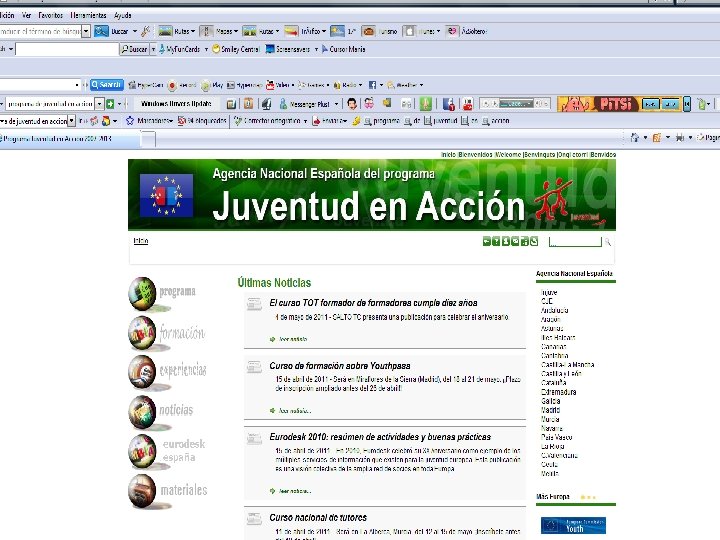Click the Screensavers toolbar icon
Screen dimensions: 720x540
[270, 49]
